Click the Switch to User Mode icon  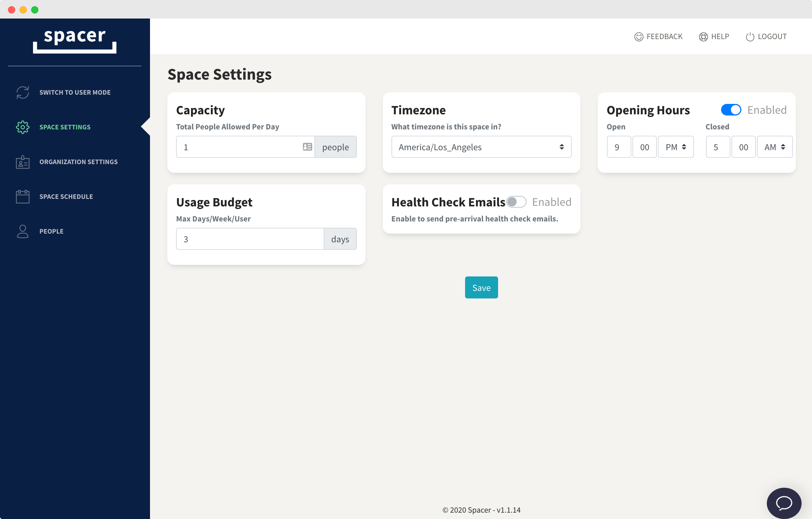click(x=23, y=92)
